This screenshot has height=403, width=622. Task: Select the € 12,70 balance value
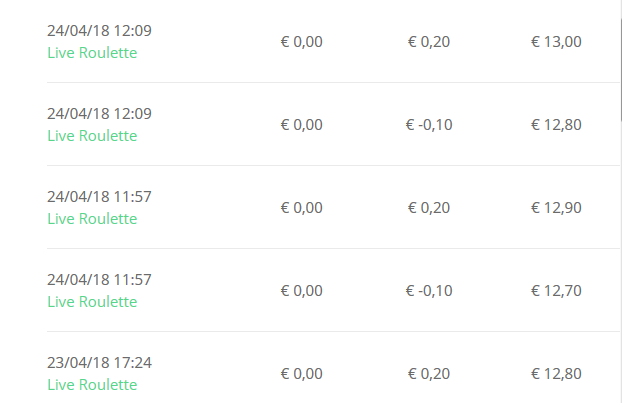(x=556, y=291)
